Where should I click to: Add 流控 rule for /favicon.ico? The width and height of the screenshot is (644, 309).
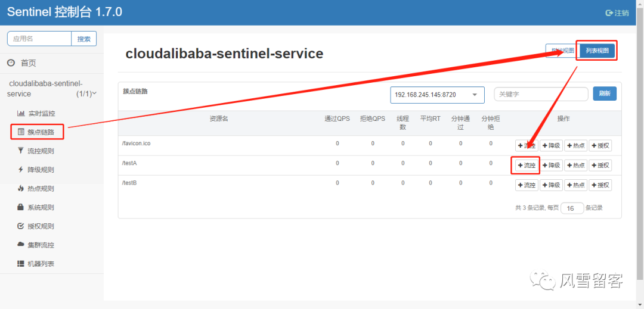click(527, 145)
